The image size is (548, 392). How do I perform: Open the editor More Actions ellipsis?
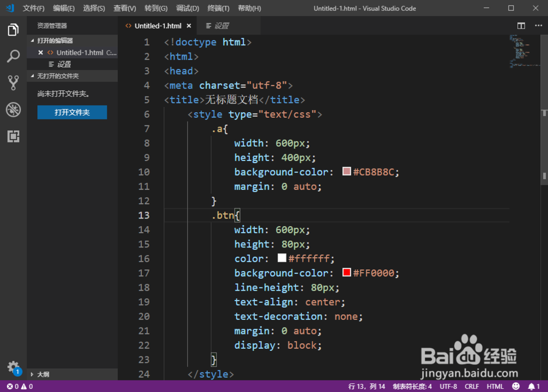[538, 26]
